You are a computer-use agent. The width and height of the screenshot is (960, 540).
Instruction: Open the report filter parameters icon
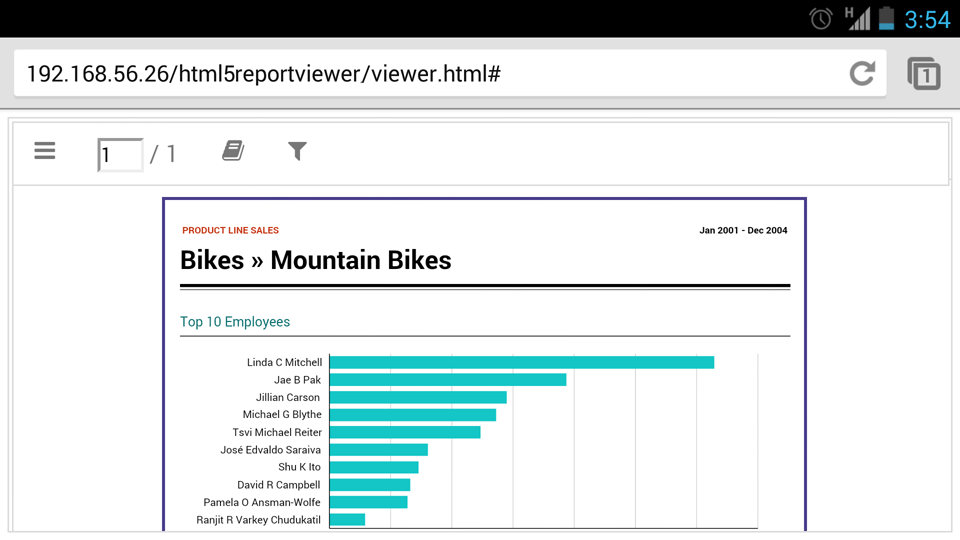point(297,151)
